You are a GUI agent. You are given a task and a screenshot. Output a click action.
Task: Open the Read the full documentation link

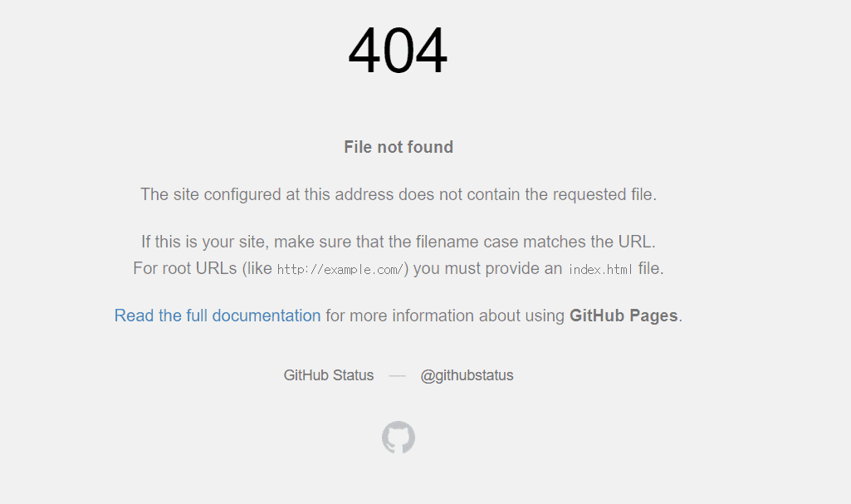click(218, 316)
